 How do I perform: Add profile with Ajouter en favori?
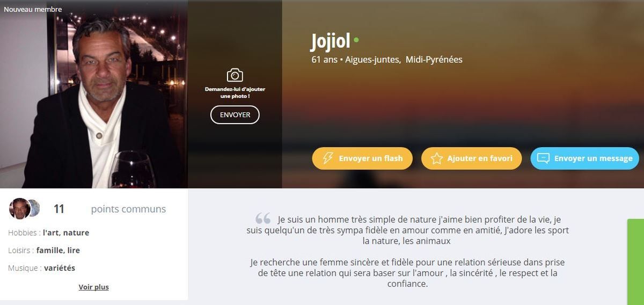[471, 158]
